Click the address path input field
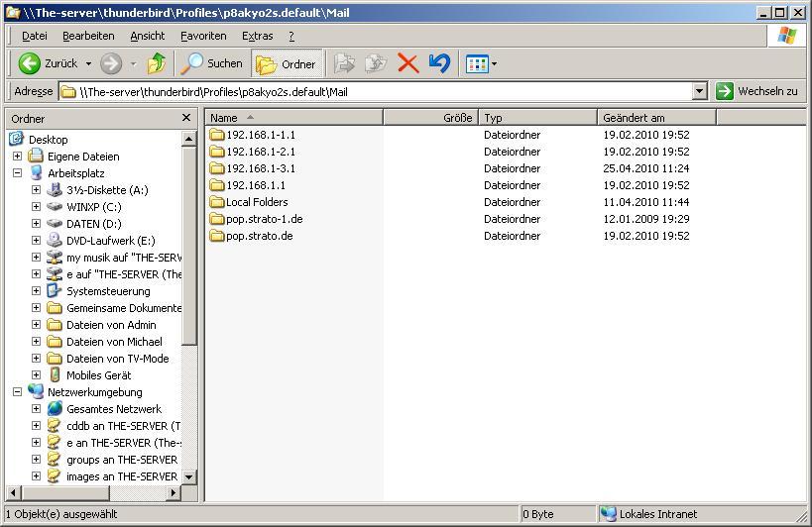Screen dimensions: 812x527 pos(377,91)
